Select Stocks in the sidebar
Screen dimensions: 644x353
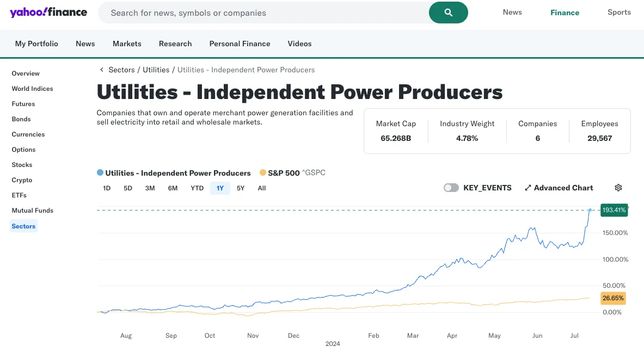click(x=22, y=165)
